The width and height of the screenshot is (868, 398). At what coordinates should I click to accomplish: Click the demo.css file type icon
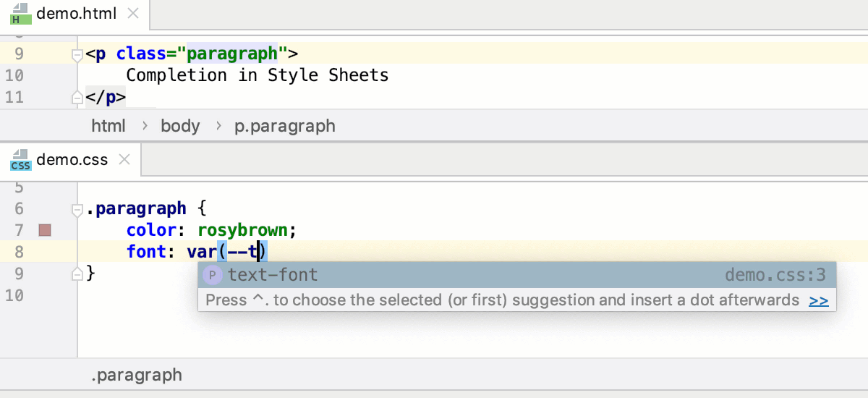(20, 160)
